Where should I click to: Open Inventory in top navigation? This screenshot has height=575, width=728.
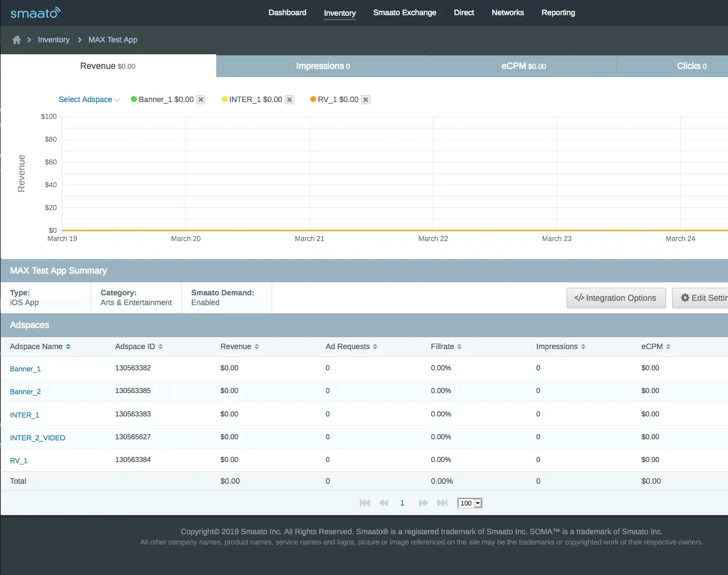pos(340,13)
